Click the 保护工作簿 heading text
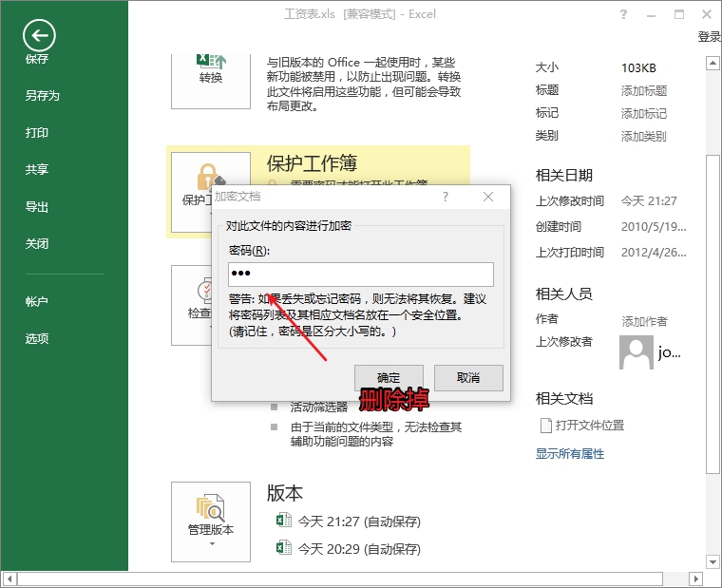722x588 pixels. pos(313,163)
